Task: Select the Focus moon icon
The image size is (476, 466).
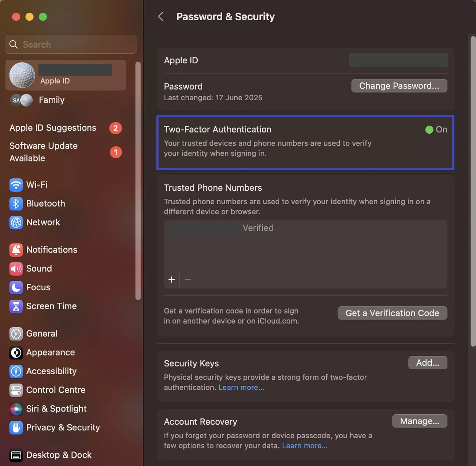Action: (x=16, y=287)
